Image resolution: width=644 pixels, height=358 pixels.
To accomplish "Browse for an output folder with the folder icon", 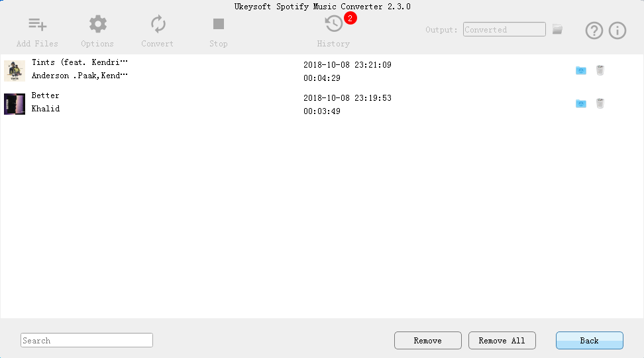I will pyautogui.click(x=557, y=29).
